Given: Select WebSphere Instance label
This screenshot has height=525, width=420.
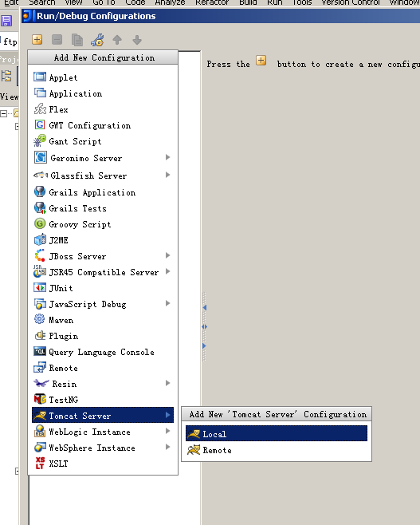Looking at the screenshot, I should pos(92,448).
